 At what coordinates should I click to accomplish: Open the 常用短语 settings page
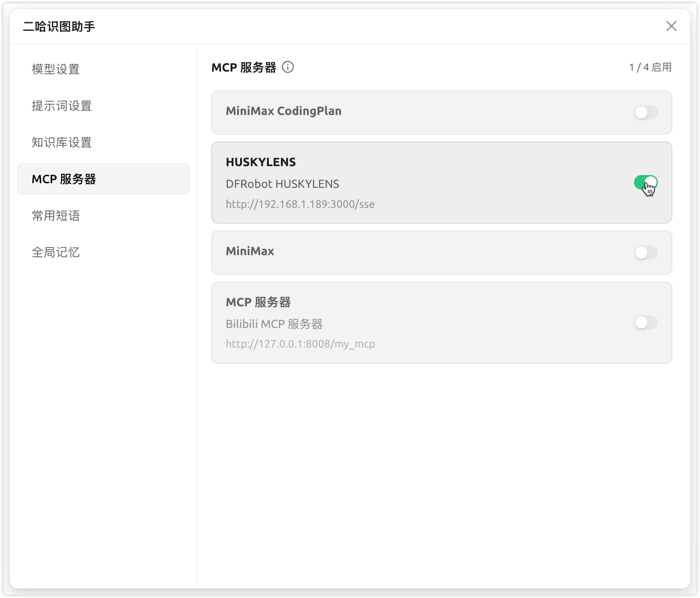click(x=56, y=216)
